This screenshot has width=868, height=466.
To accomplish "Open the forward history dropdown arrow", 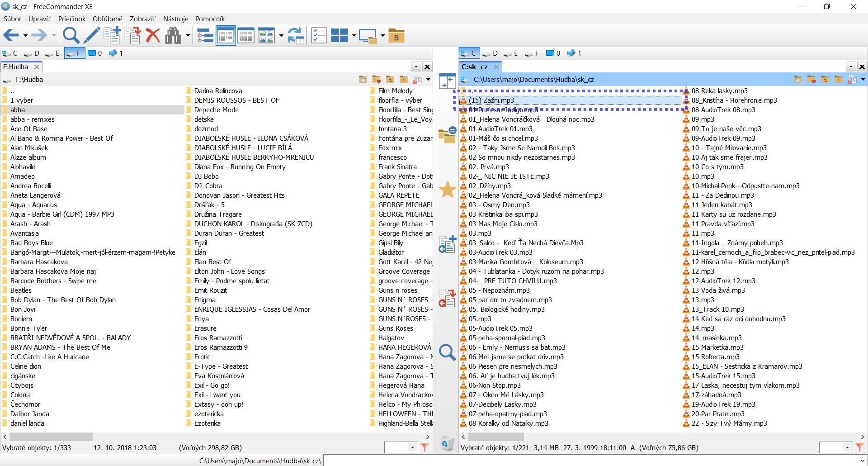I will point(53,36).
